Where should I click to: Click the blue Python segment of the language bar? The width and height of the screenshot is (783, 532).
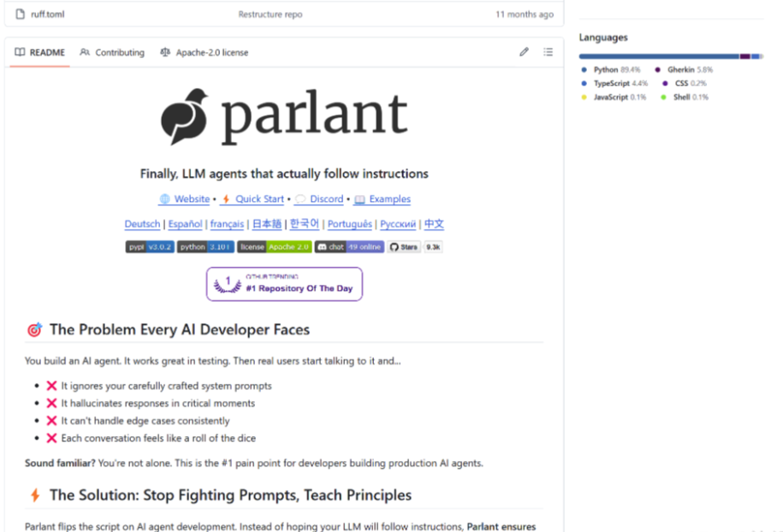click(x=659, y=56)
